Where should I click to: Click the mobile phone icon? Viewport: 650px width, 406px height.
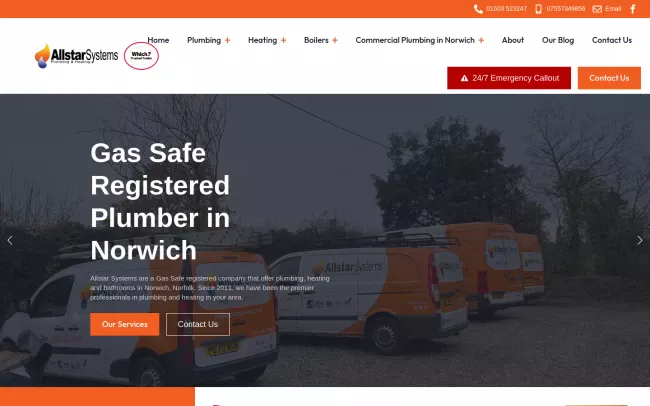(x=538, y=9)
